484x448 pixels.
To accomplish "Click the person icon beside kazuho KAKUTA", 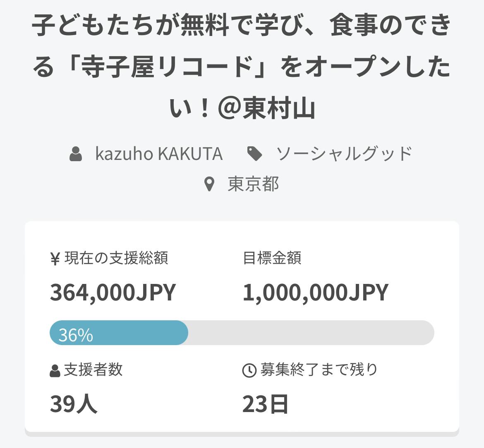I will pos(76,154).
